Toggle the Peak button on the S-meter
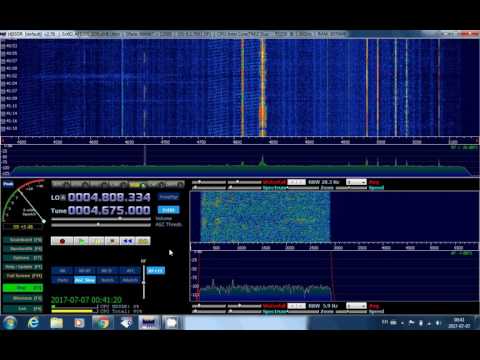480x360 pixels. 8,184
